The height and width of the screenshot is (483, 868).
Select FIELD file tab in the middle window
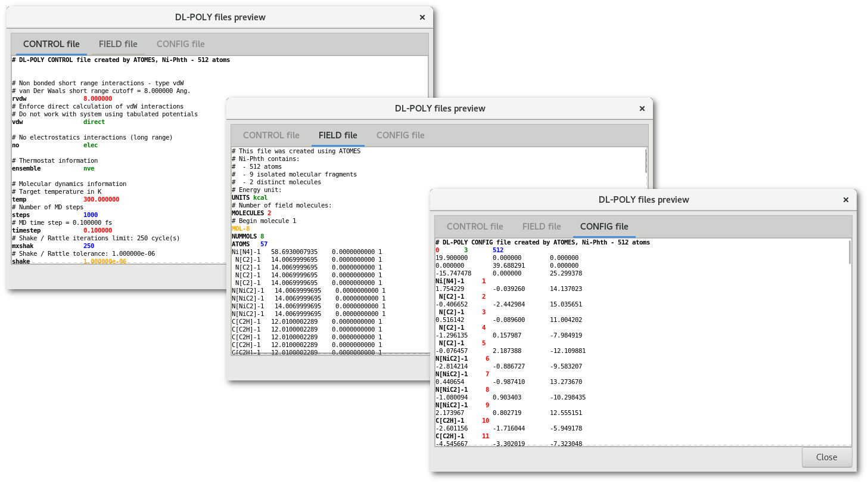pyautogui.click(x=338, y=135)
